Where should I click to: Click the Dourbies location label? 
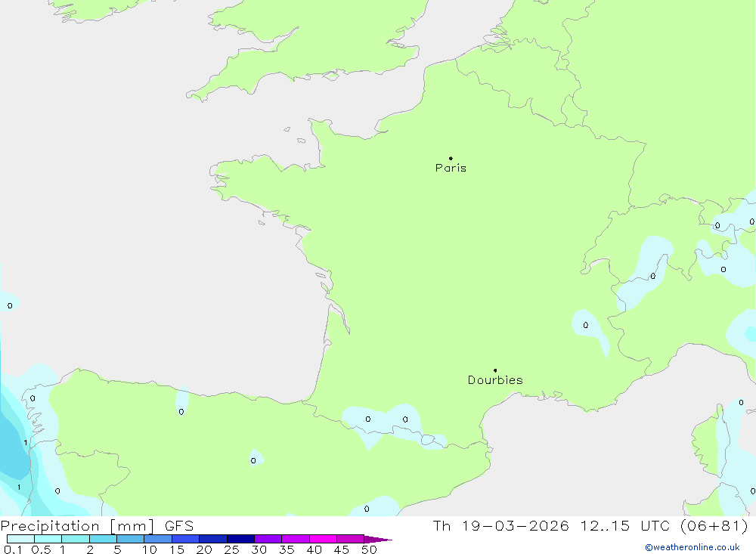(495, 380)
